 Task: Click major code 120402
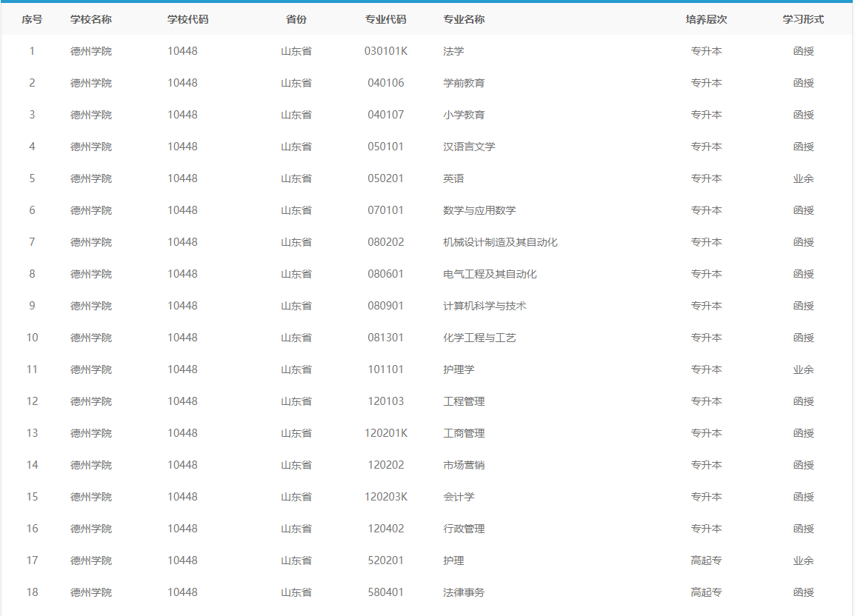386,529
